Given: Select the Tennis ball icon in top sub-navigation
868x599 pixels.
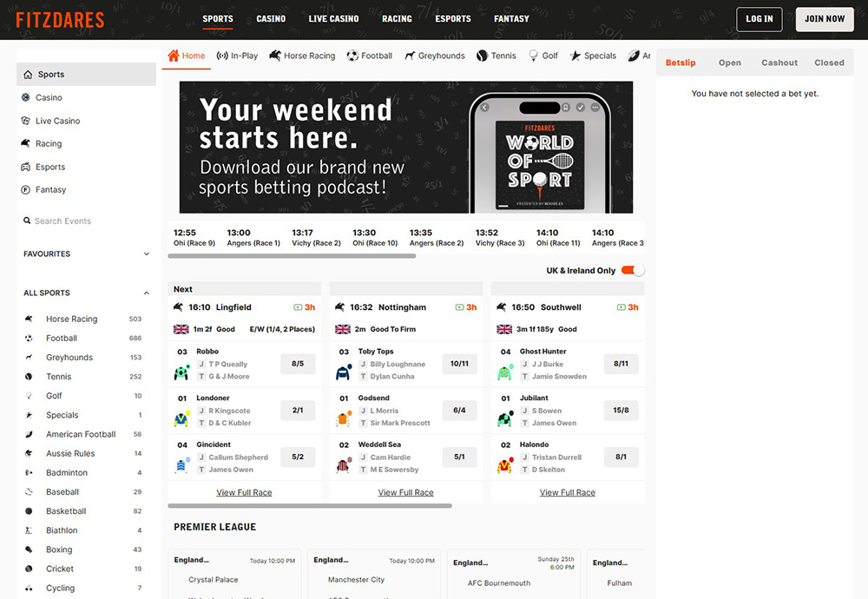Looking at the screenshot, I should 482,56.
